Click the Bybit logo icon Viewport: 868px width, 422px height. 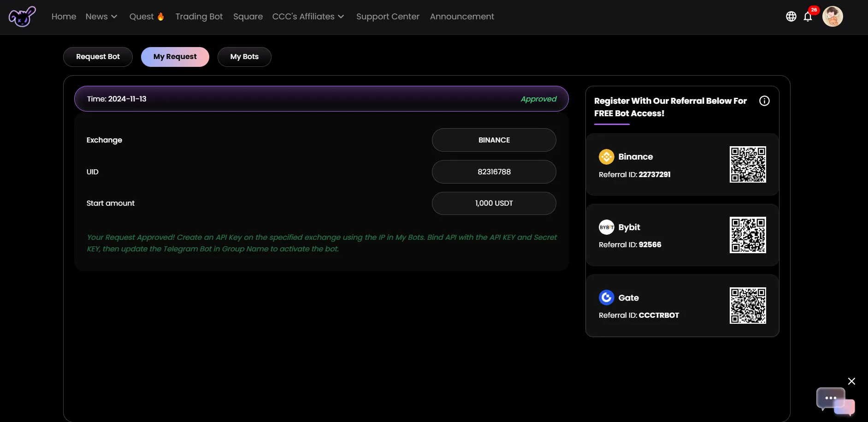pyautogui.click(x=606, y=227)
